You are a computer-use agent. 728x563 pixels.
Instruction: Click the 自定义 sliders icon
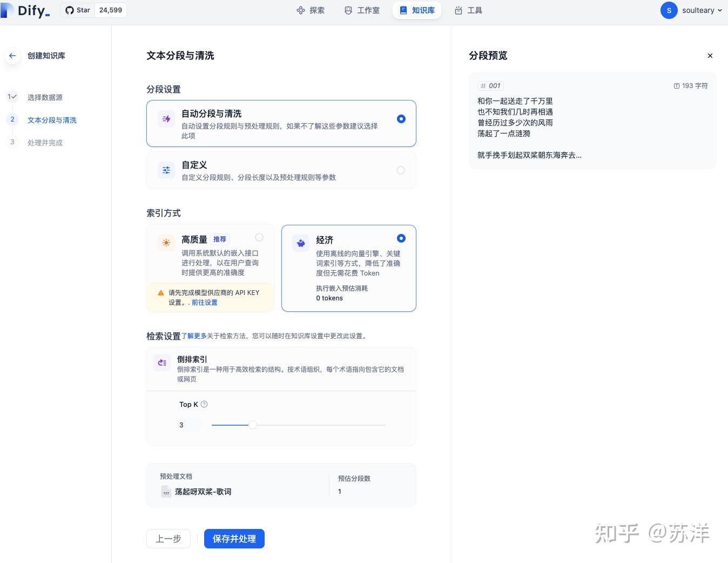pyautogui.click(x=166, y=170)
